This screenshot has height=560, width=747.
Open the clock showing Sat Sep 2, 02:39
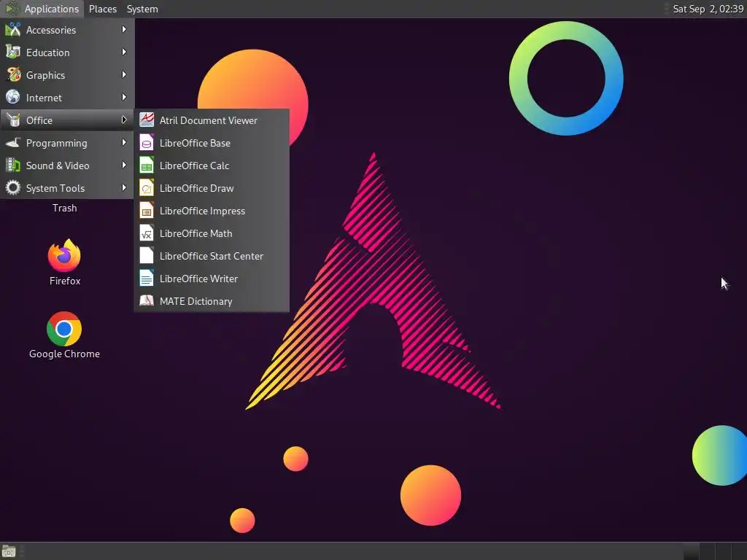click(708, 9)
